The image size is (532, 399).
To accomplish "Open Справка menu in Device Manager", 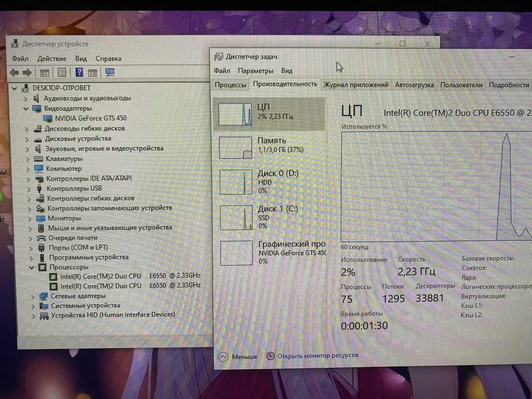I will coord(108,58).
